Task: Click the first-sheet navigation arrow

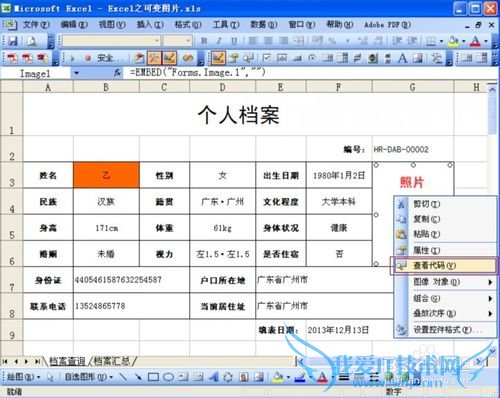Action: (5, 361)
